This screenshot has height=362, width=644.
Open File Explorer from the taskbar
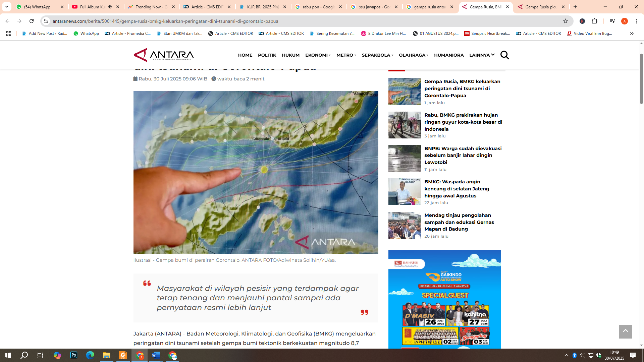[x=106, y=355]
